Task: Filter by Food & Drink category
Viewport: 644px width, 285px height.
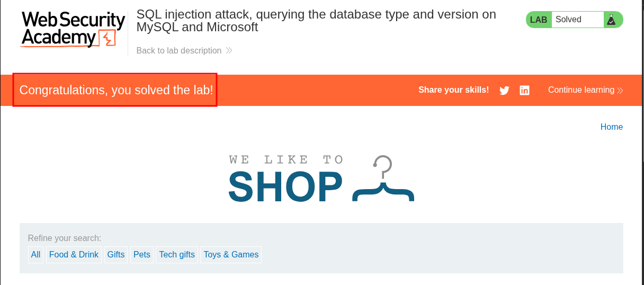Action: [74, 255]
